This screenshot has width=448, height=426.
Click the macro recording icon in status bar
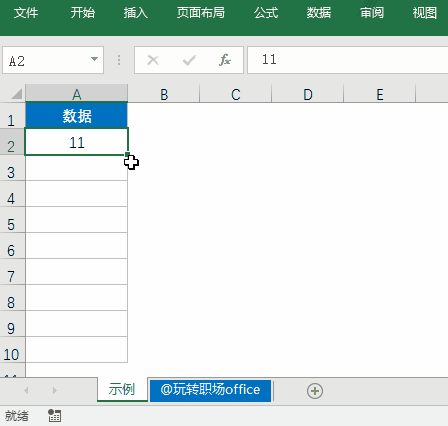point(54,416)
